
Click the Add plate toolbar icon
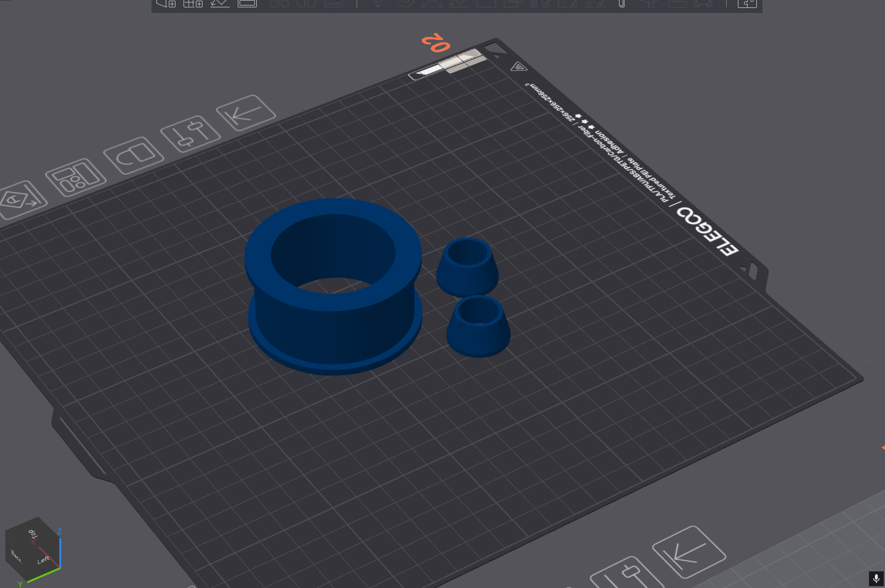(193, 3)
